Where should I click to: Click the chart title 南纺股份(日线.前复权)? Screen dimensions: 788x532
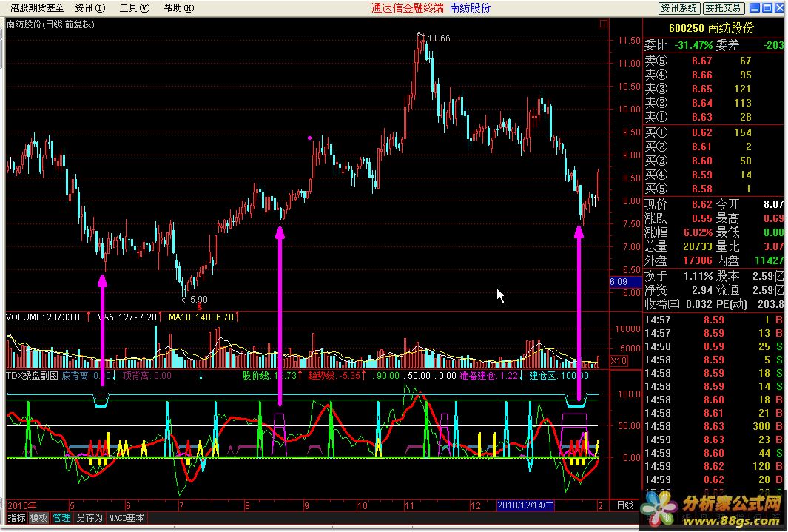[50, 24]
